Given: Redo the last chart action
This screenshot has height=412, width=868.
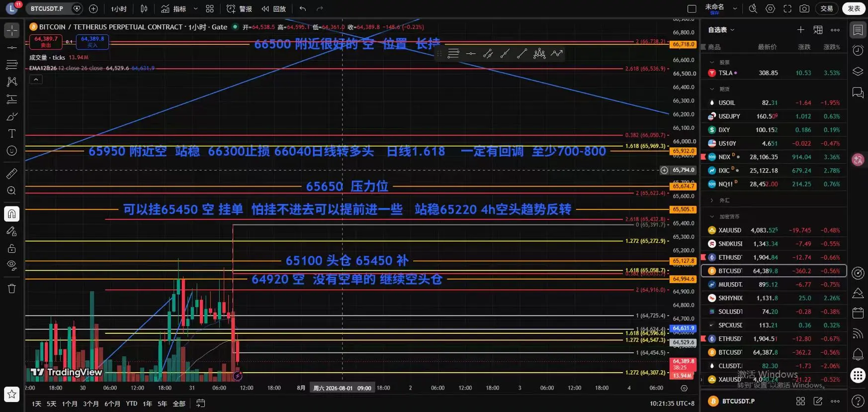Looking at the screenshot, I should pyautogui.click(x=320, y=8).
